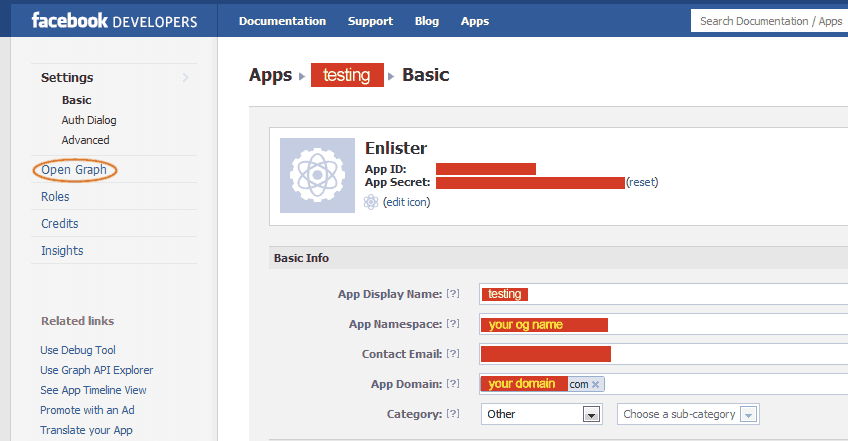Click the Related links heading

click(77, 321)
